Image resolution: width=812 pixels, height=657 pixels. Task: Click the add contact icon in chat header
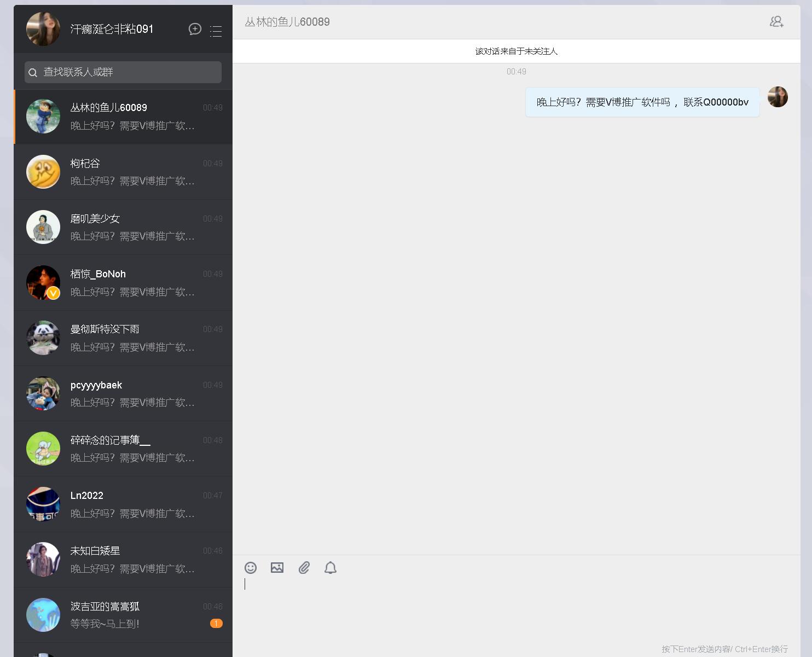pos(776,22)
